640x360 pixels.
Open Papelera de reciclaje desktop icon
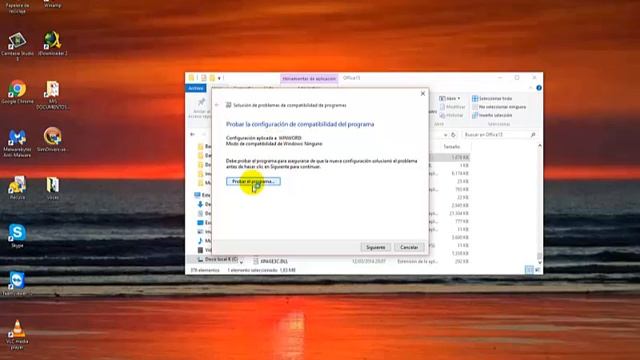click(17, 7)
